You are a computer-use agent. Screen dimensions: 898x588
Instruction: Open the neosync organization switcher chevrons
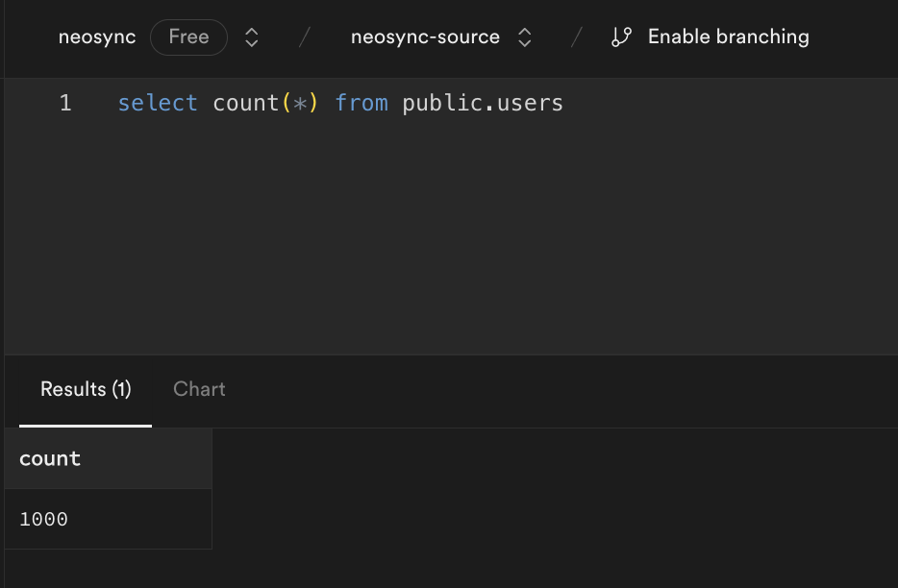tap(251, 37)
